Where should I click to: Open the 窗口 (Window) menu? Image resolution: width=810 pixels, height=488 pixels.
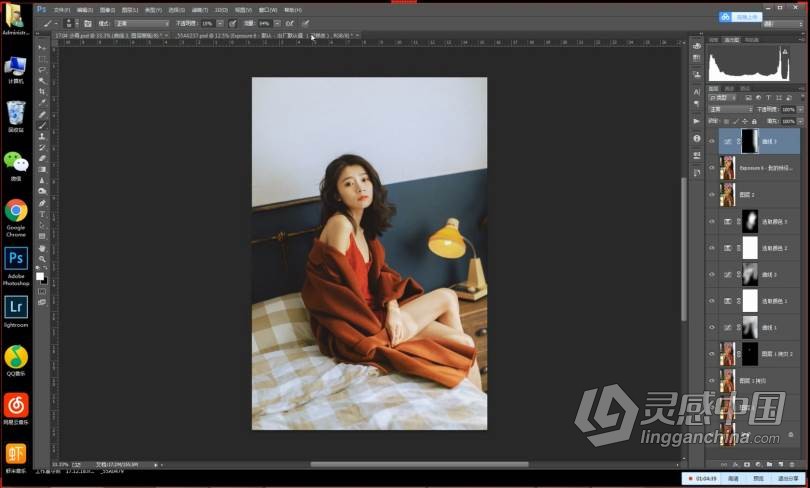[x=268, y=10]
